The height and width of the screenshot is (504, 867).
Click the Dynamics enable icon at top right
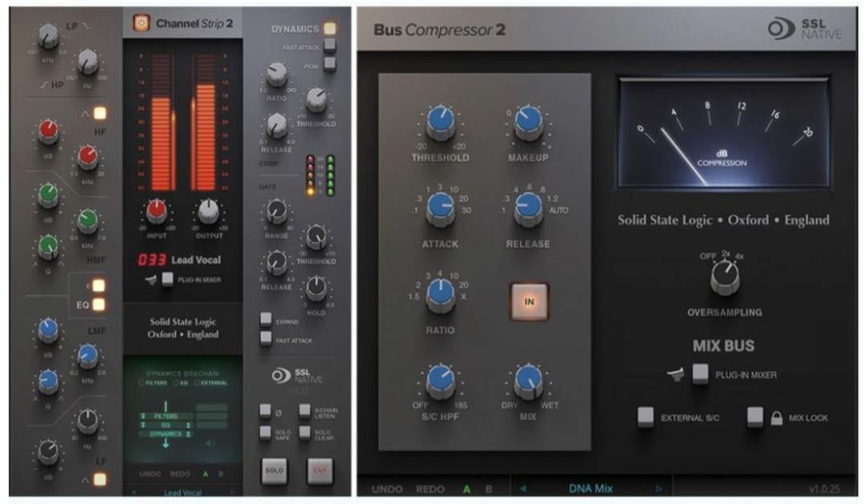pyautogui.click(x=328, y=26)
